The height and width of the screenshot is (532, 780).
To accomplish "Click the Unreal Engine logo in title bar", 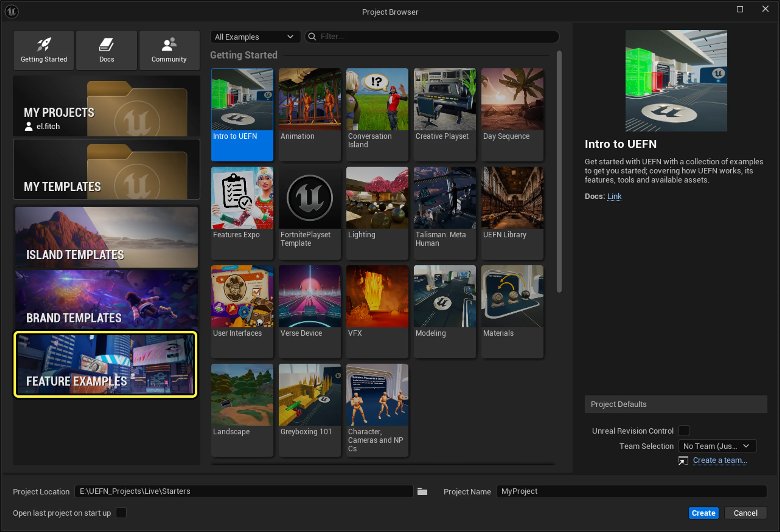I will point(12,12).
